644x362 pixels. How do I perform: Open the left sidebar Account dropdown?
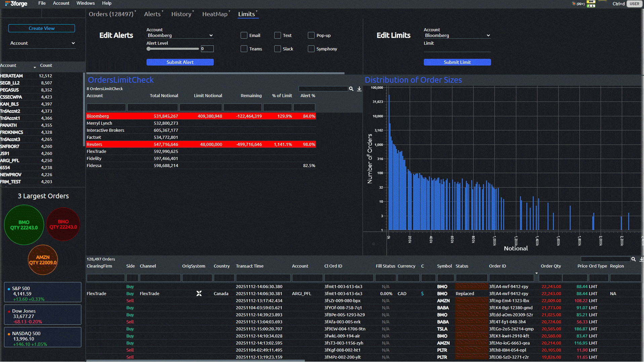pyautogui.click(x=42, y=43)
